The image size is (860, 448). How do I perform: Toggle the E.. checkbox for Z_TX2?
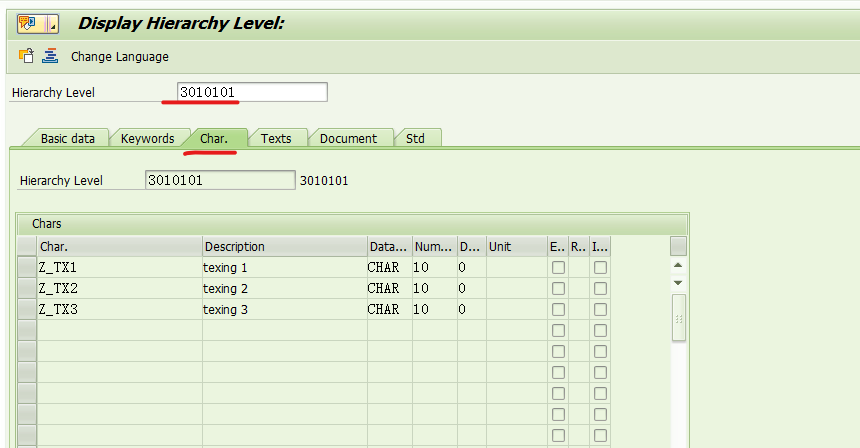pos(558,288)
